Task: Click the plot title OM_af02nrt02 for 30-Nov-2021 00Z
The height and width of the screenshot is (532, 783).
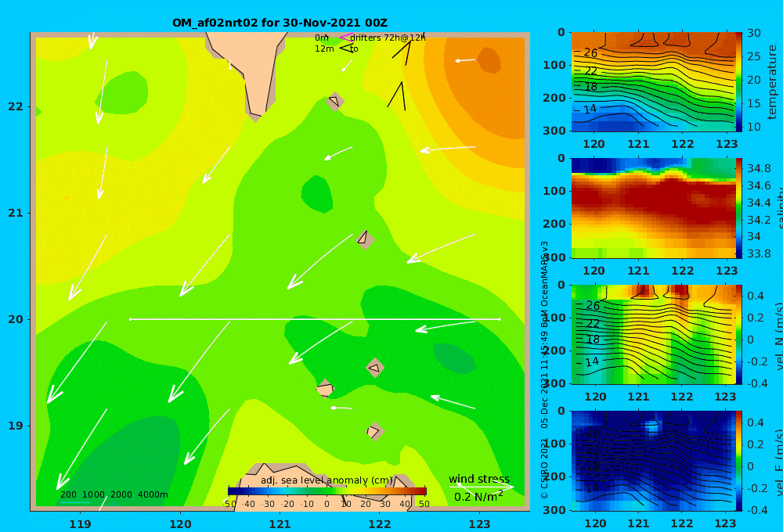Action: (280, 23)
